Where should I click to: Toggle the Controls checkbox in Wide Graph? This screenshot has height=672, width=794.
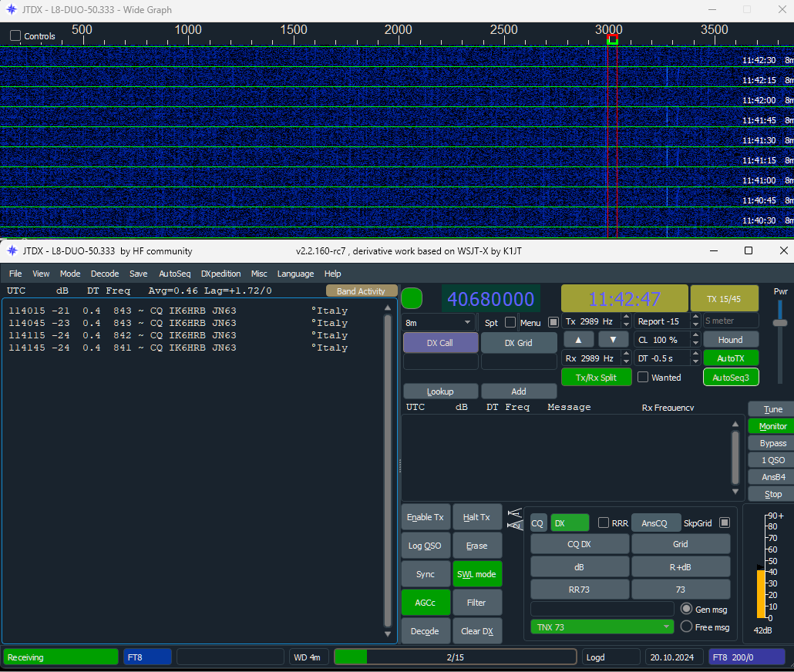coord(15,36)
